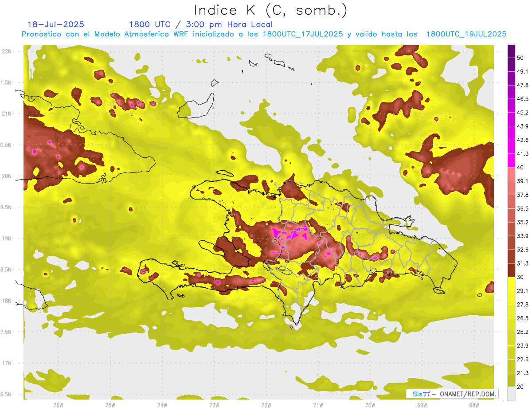
Task: Pick the gray colorbar segment below 20
Action: pyautogui.click(x=511, y=394)
